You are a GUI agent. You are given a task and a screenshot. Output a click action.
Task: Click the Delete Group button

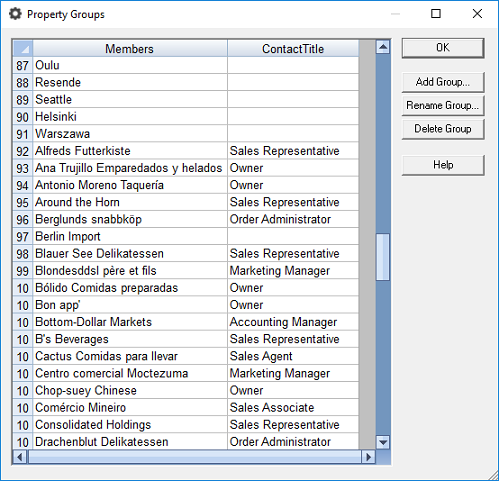click(443, 129)
